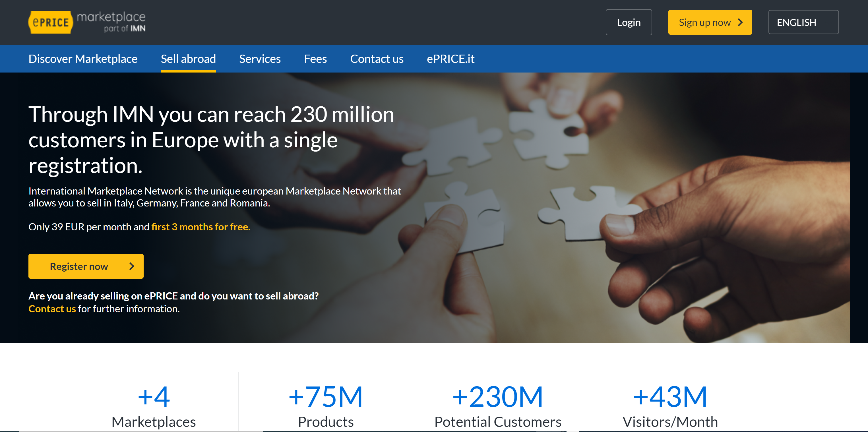Select the Sell abroad tab

[x=188, y=59]
